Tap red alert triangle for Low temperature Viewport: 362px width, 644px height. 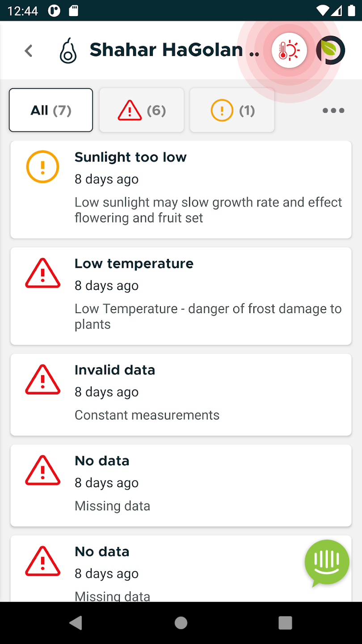point(42,273)
